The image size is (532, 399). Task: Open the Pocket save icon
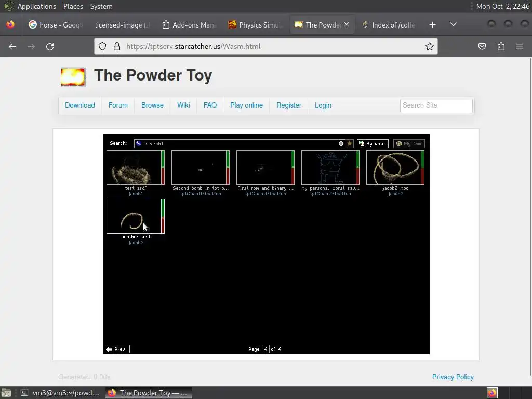(x=482, y=46)
